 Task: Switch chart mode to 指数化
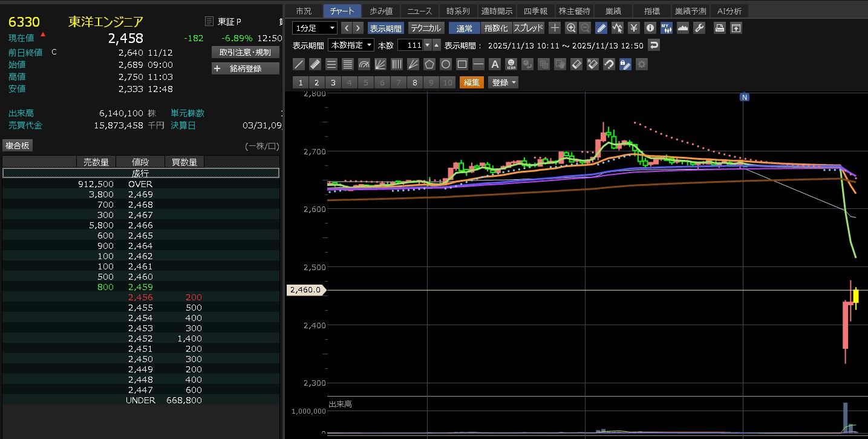[496, 28]
